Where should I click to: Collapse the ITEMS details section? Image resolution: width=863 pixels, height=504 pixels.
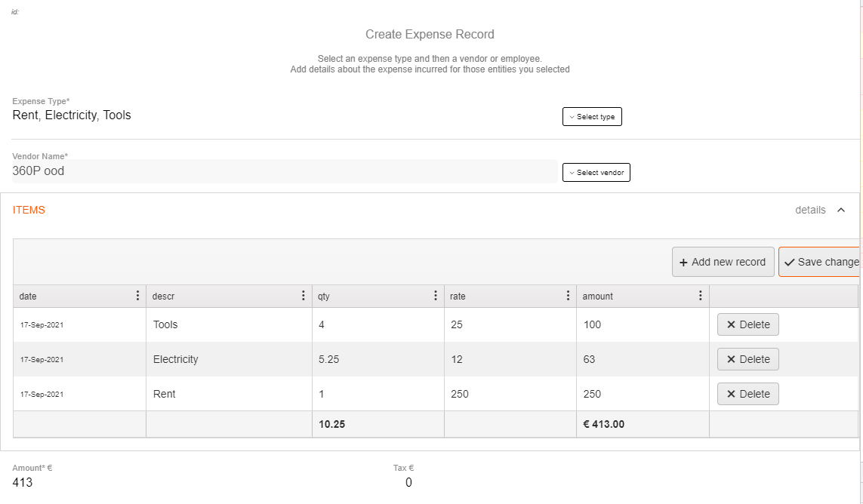pos(841,210)
